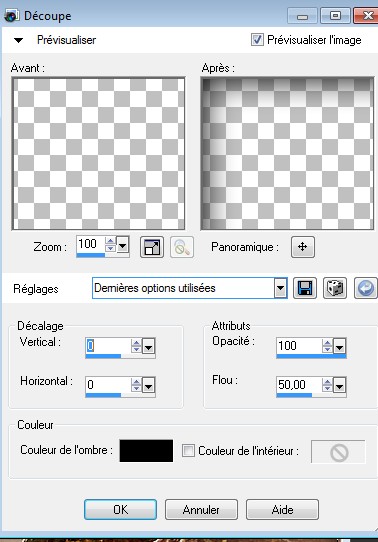Collapse the Prévisualiser disclosure triangle
The width and height of the screenshot is (378, 542).
tap(18, 40)
